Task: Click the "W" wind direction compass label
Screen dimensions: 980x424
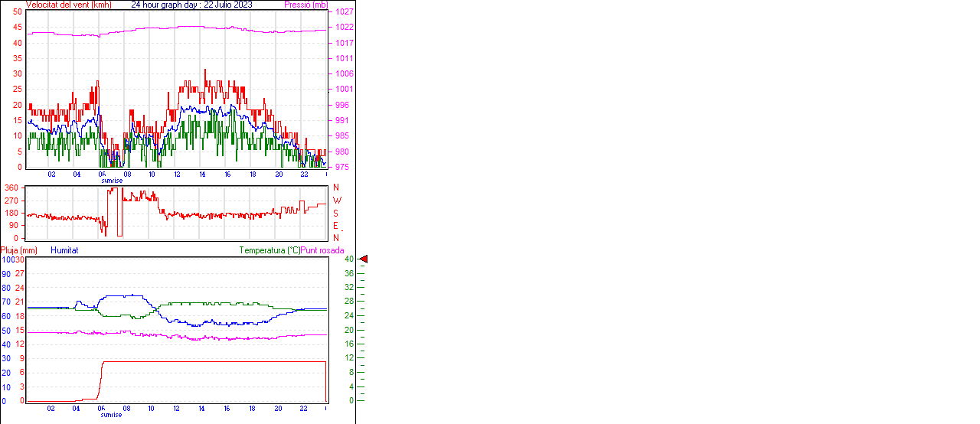Action: (x=336, y=201)
